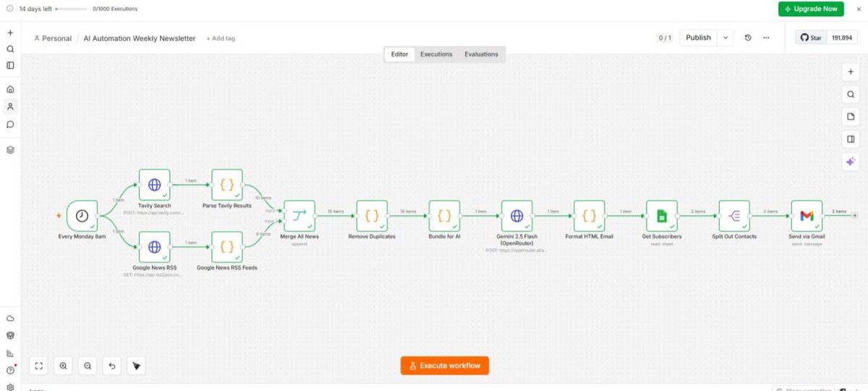The height and width of the screenshot is (391, 868).
Task: Go to the home overview sidebar icon
Action: 10,90
